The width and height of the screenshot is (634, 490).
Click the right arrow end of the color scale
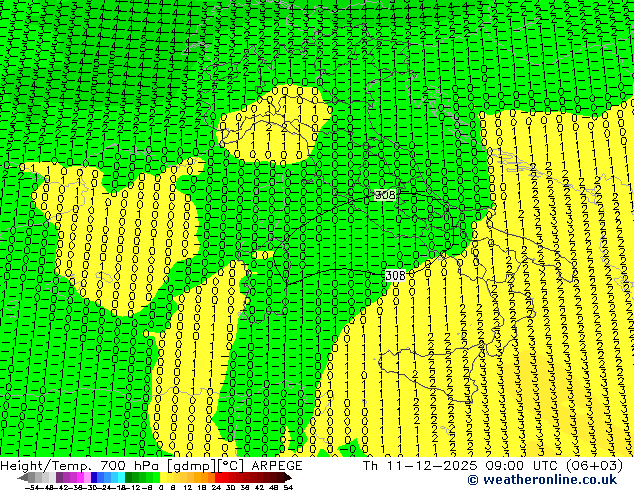click(288, 477)
